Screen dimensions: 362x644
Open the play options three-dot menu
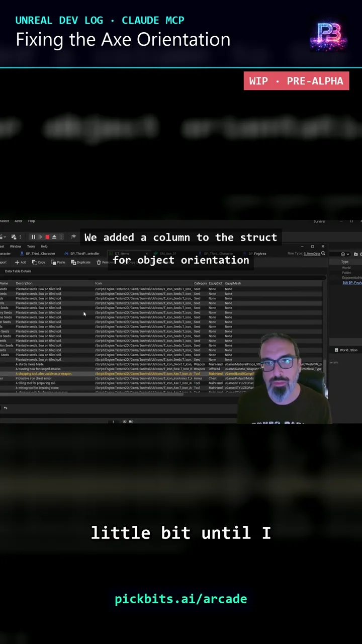62,237
